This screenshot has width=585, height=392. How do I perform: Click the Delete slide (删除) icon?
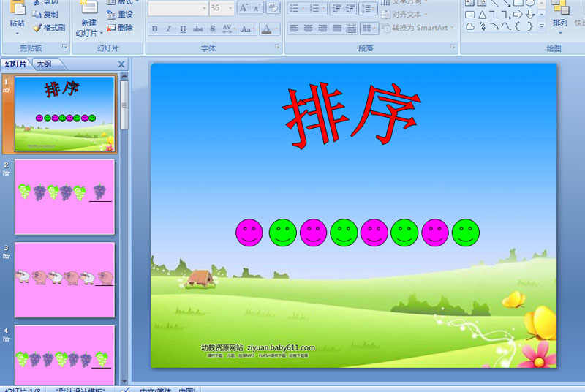click(x=111, y=28)
